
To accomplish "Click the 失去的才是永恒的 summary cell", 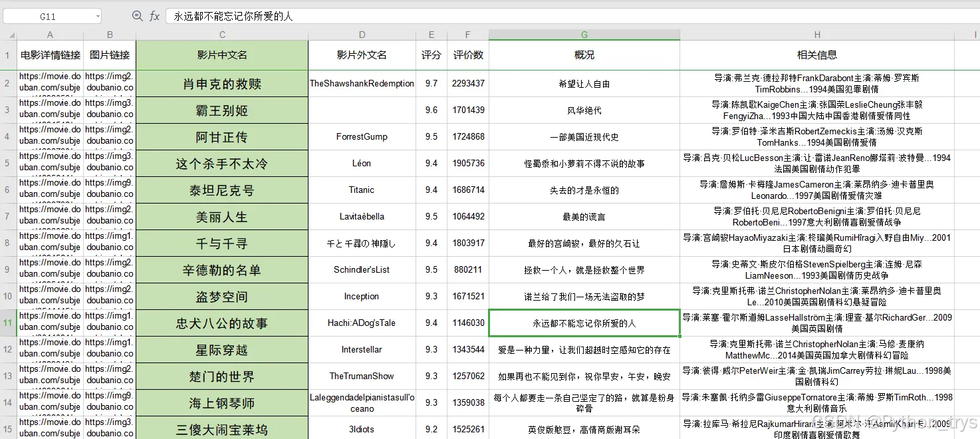I will (x=584, y=190).
